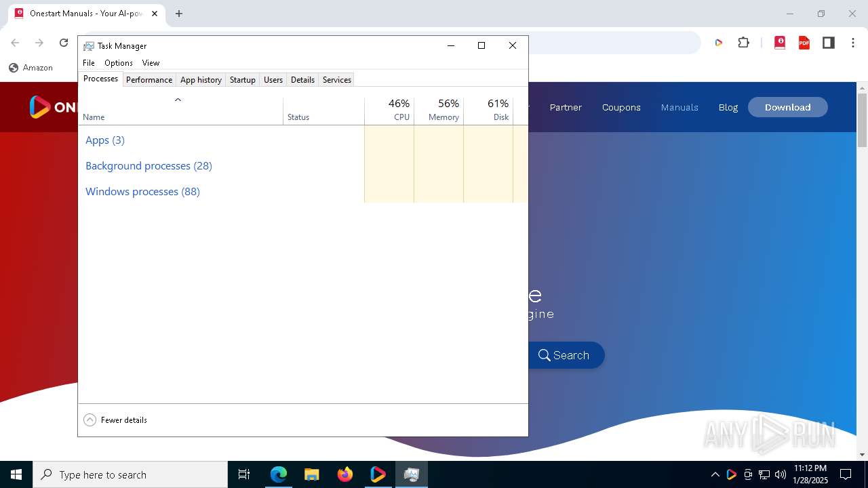This screenshot has height=488, width=868.
Task: Switch to the Details tab
Action: (302, 80)
